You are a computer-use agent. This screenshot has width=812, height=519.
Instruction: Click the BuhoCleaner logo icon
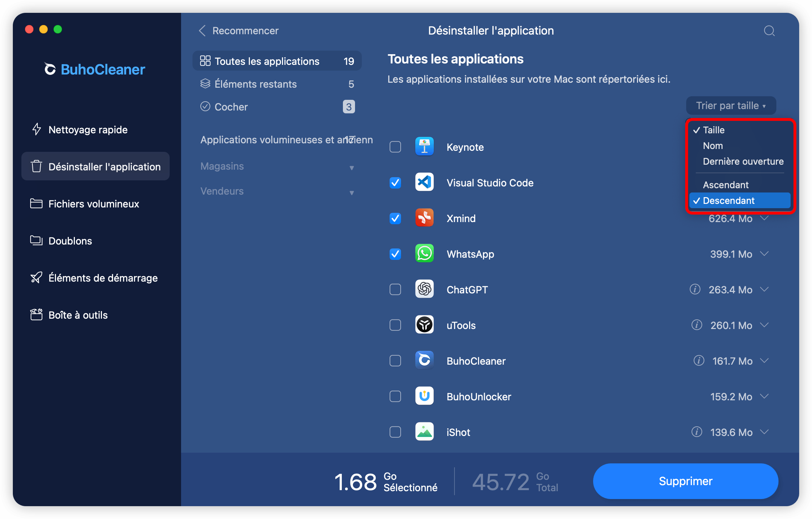coord(50,69)
